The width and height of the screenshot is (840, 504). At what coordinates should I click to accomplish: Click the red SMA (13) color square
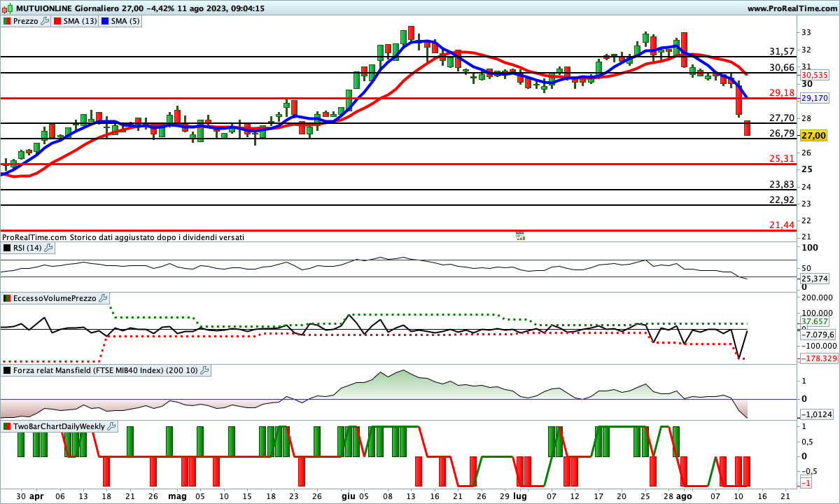[58, 21]
